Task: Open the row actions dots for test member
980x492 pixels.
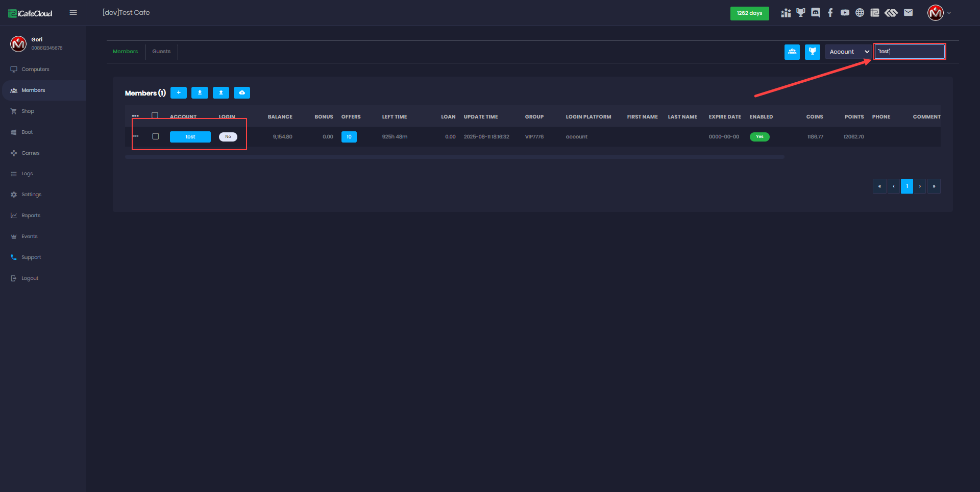Action: click(x=135, y=136)
